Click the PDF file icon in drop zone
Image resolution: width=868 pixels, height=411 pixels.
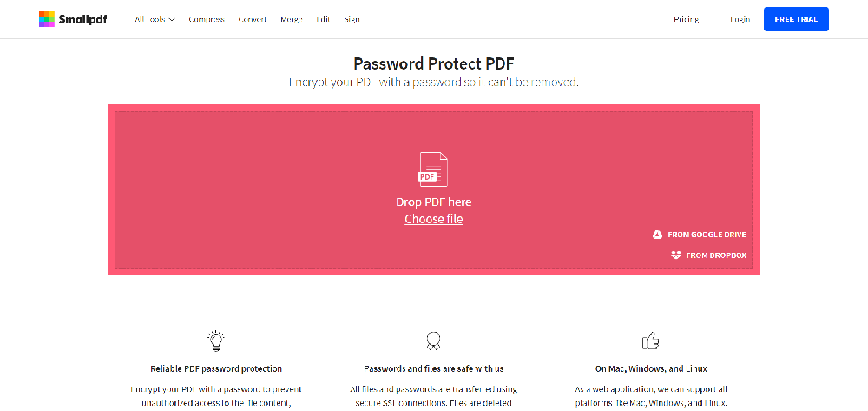coord(433,169)
